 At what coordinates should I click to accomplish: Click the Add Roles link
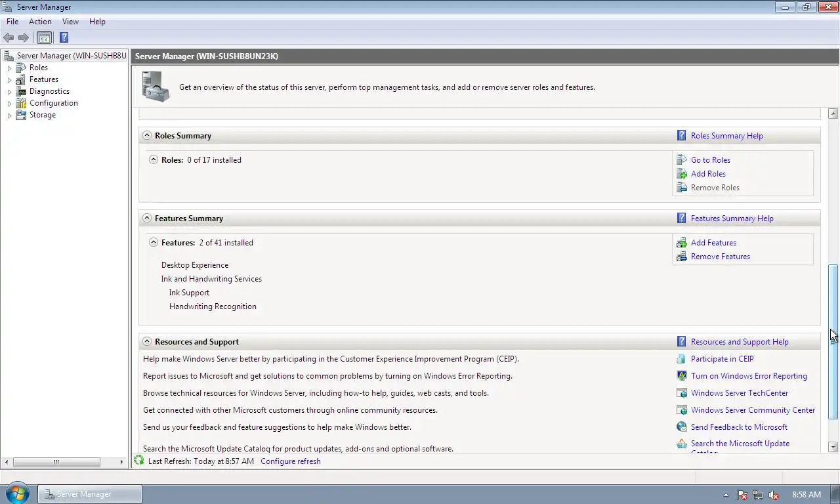[708, 174]
